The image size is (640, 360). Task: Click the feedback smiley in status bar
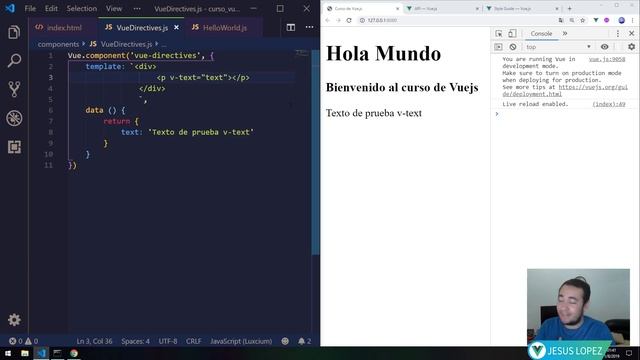(285, 341)
